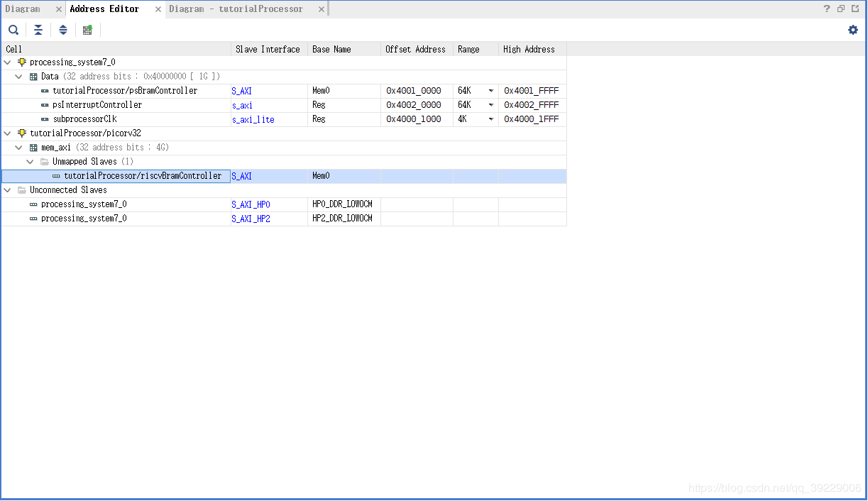Open the settings gear icon

pyautogui.click(x=853, y=30)
